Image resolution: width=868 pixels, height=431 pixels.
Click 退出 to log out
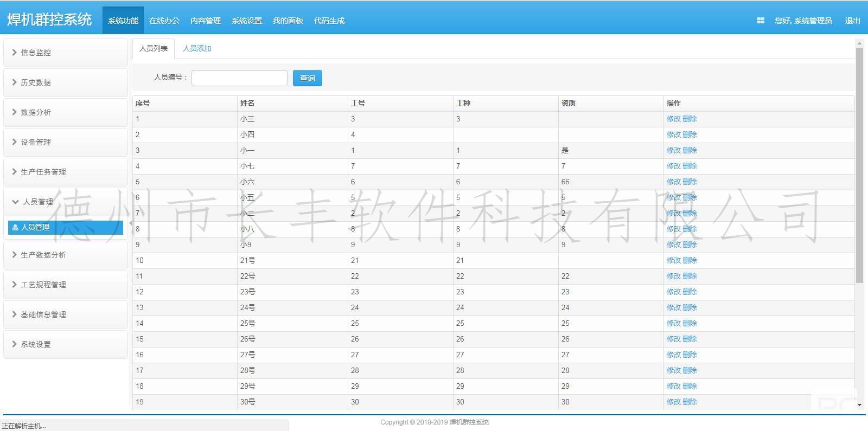point(852,21)
